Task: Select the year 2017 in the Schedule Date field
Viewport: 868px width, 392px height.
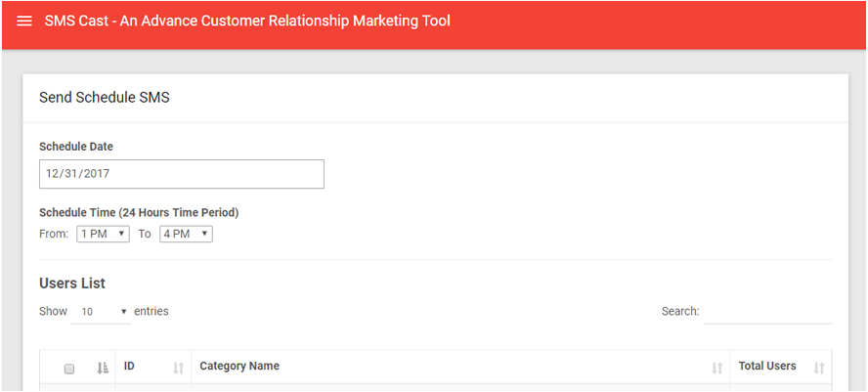Action: (97, 173)
